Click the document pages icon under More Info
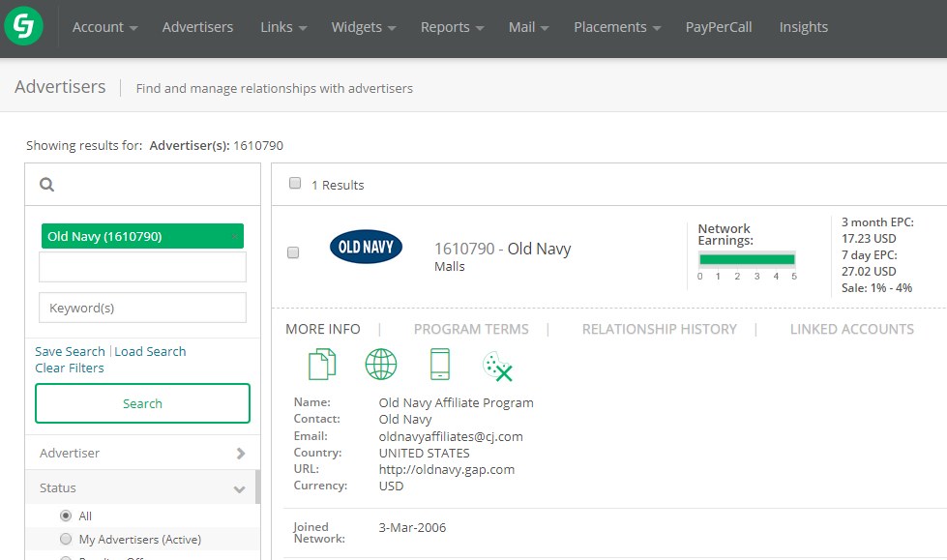The width and height of the screenshot is (947, 560). click(x=322, y=365)
